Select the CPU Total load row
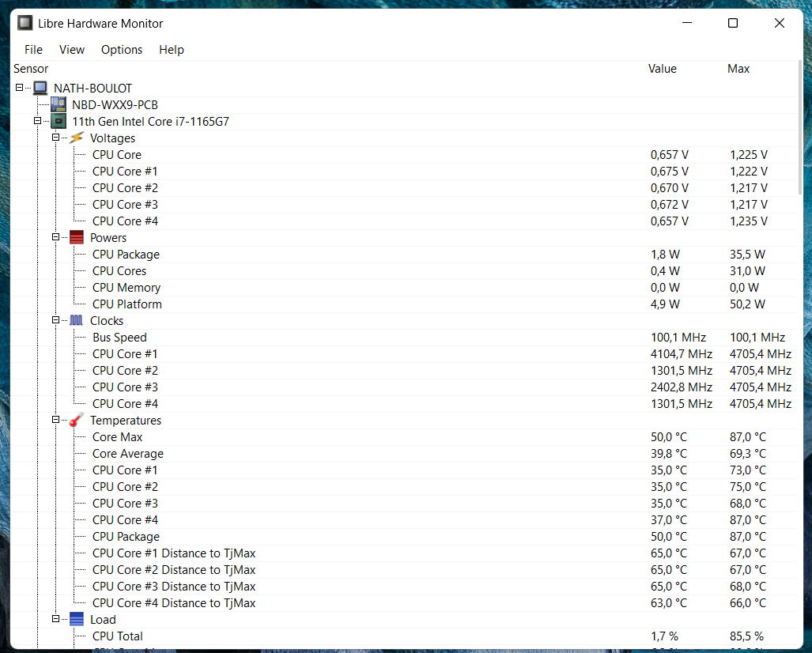The width and height of the screenshot is (812, 653). coord(404,636)
